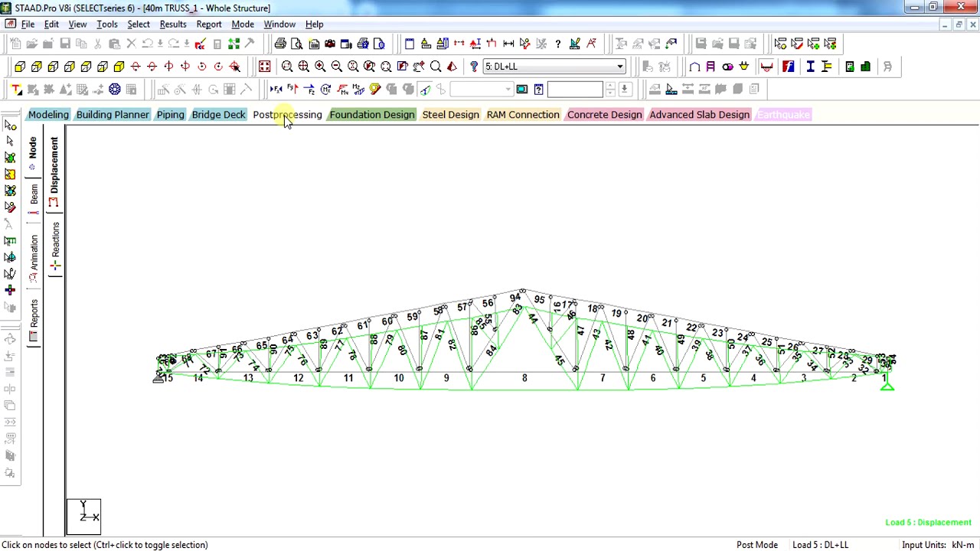The width and height of the screenshot is (980, 551).
Task: Open the Report menu
Action: (x=209, y=24)
